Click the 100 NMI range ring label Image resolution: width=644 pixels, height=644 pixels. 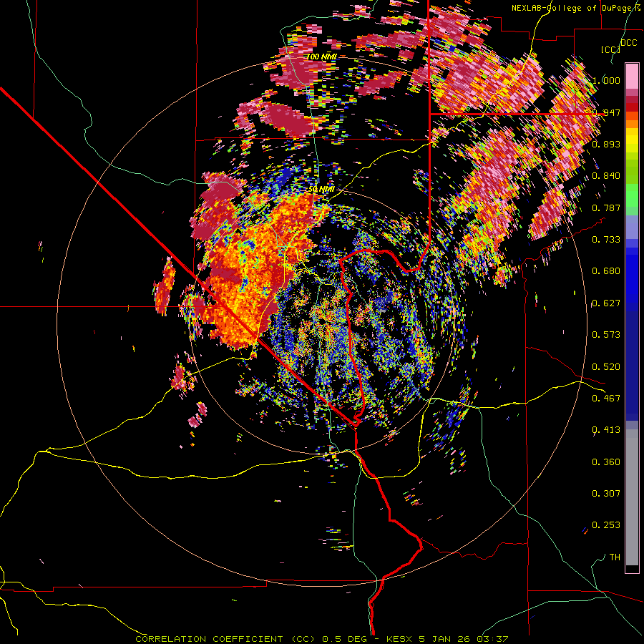click(321, 57)
